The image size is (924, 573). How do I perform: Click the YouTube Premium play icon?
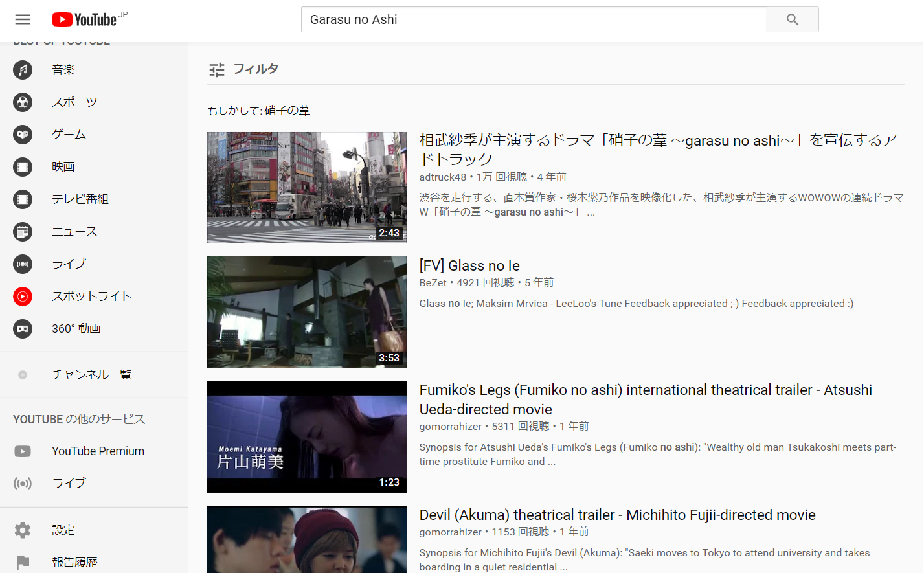click(x=23, y=451)
